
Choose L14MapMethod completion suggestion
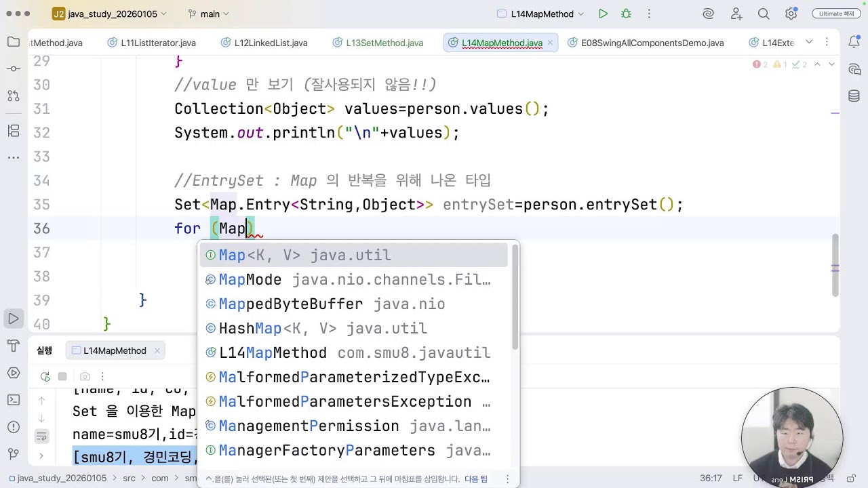coord(353,352)
